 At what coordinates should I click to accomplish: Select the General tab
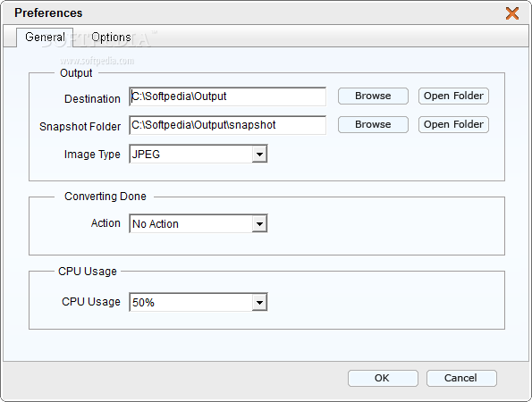point(45,37)
